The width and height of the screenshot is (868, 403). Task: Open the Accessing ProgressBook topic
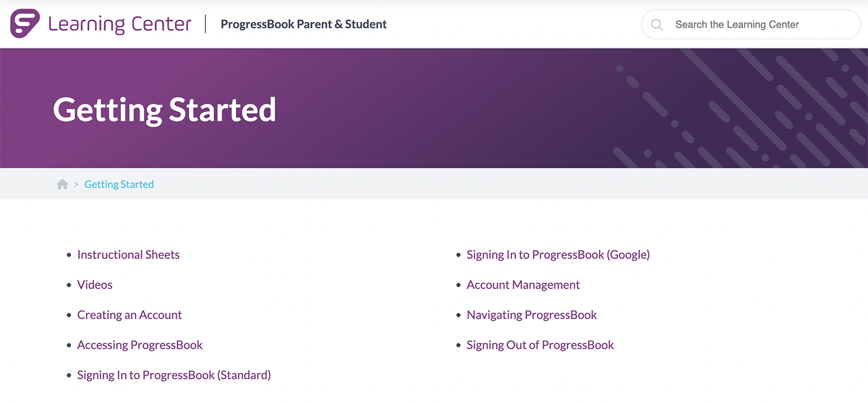pos(140,345)
